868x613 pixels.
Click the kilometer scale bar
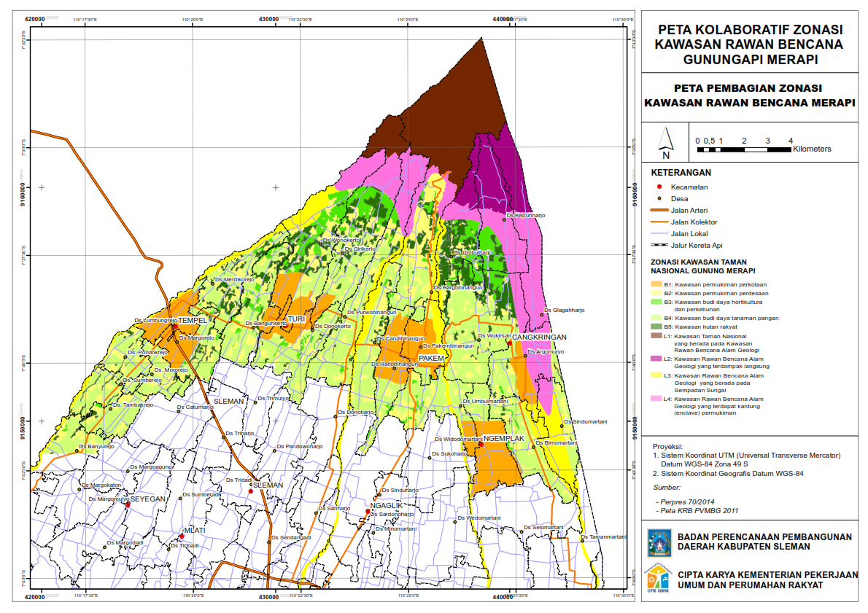pyautogui.click(x=744, y=149)
